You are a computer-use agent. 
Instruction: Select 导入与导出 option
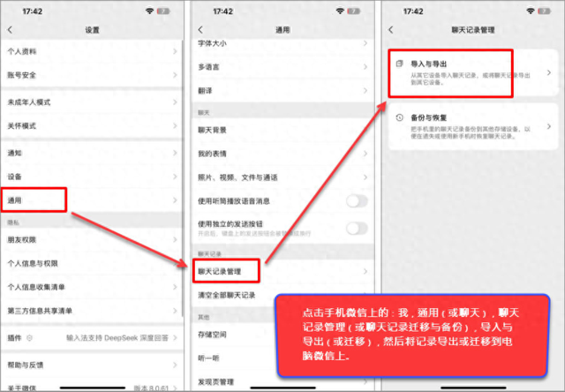[x=473, y=72]
